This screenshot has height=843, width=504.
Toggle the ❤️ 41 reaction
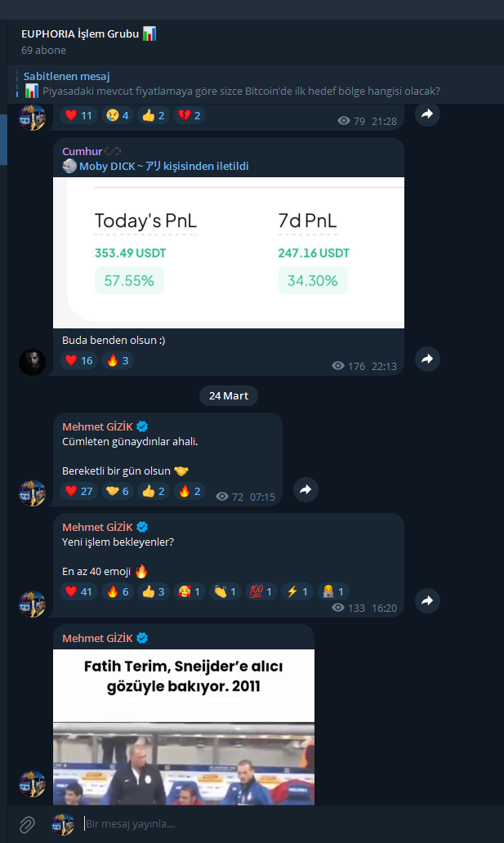pyautogui.click(x=78, y=591)
